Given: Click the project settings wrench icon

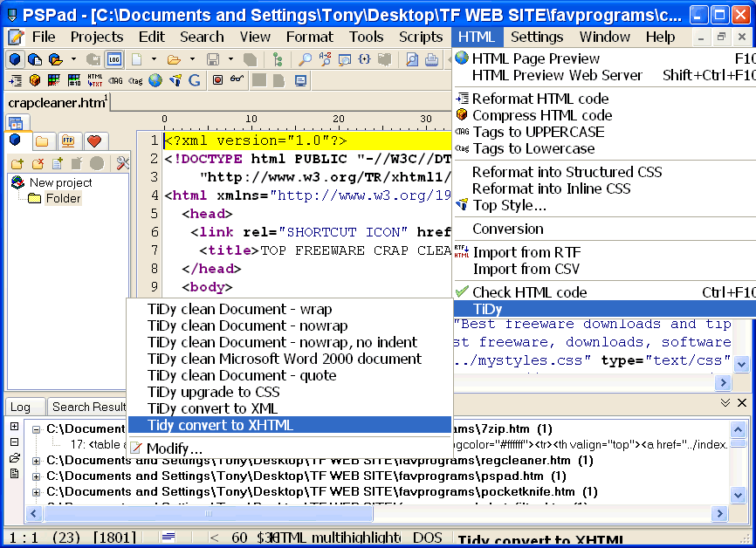Looking at the screenshot, I should coord(123,164).
